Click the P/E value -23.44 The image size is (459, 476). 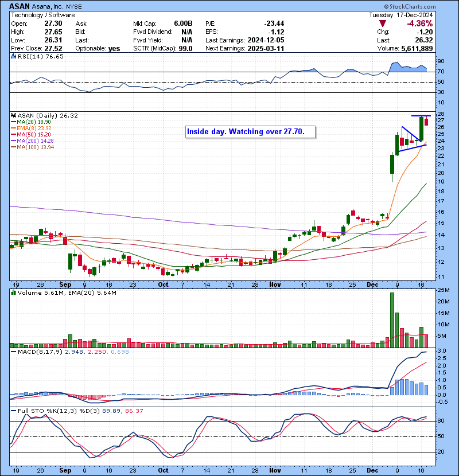[x=274, y=24]
